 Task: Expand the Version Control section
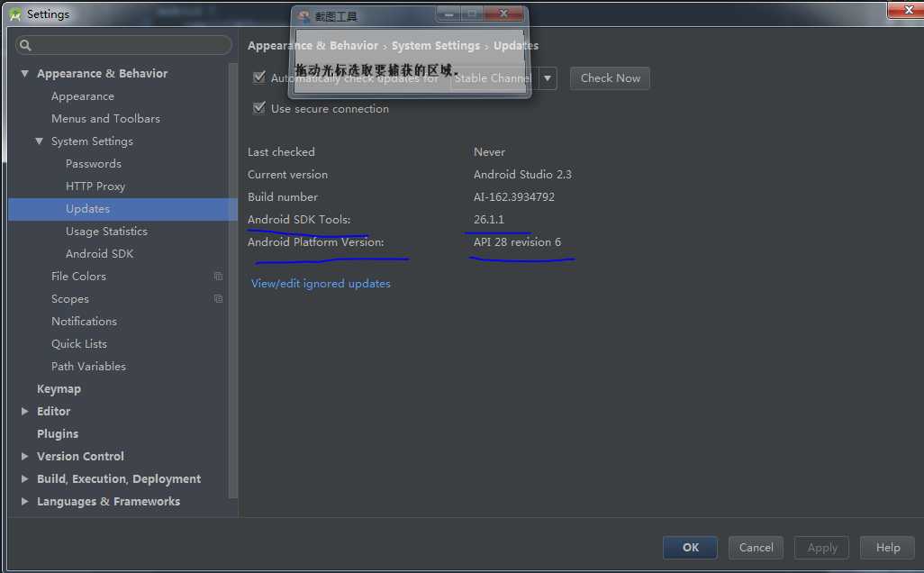coord(24,456)
